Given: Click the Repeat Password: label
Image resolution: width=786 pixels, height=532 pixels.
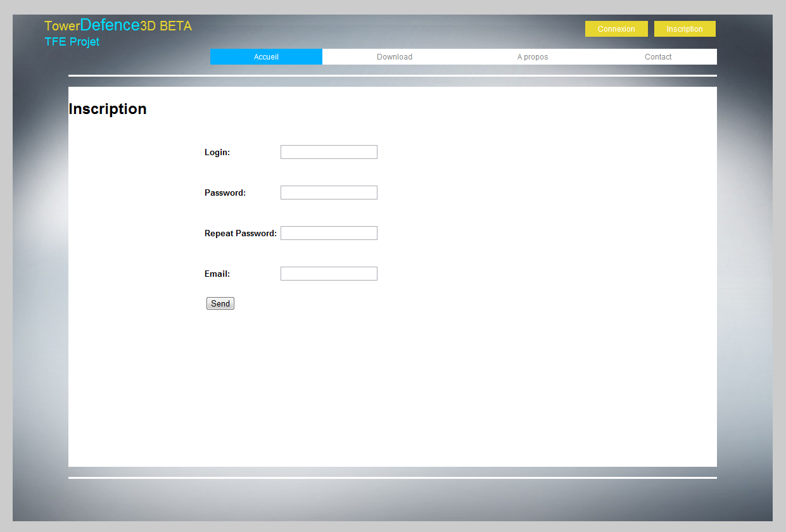Looking at the screenshot, I should (240, 233).
